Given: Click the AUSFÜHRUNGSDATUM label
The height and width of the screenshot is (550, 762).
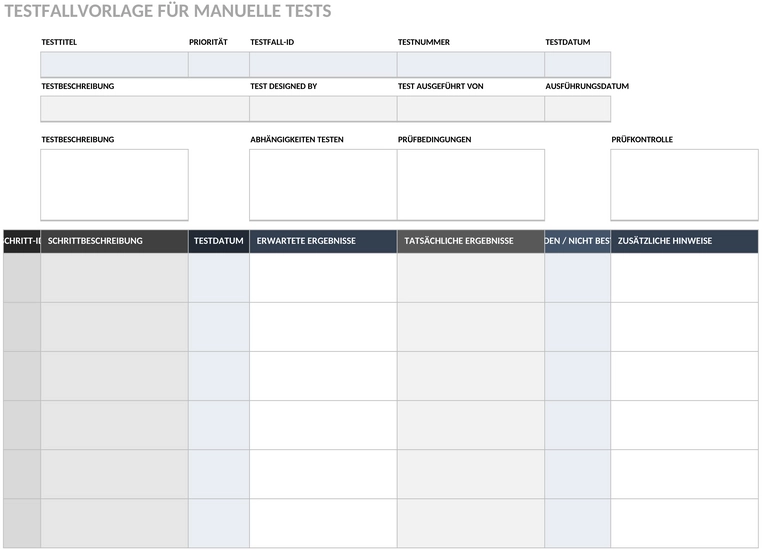Looking at the screenshot, I should coord(587,86).
